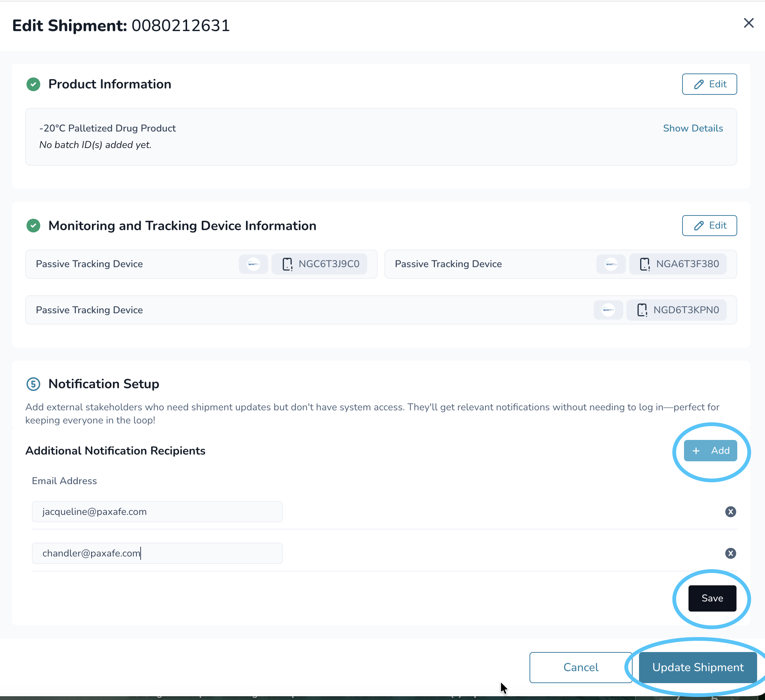
Task: Click 'Additional Notification Recipients' heading
Action: [x=115, y=451]
